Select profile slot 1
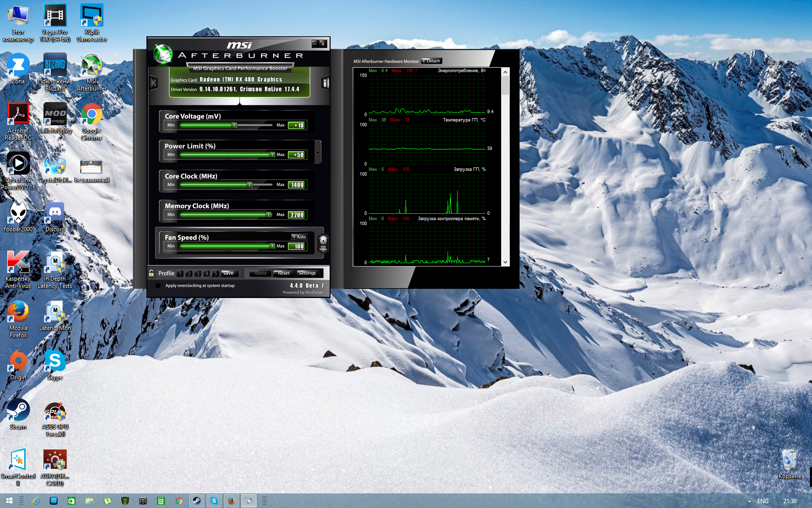The image size is (812, 508). pyautogui.click(x=180, y=273)
